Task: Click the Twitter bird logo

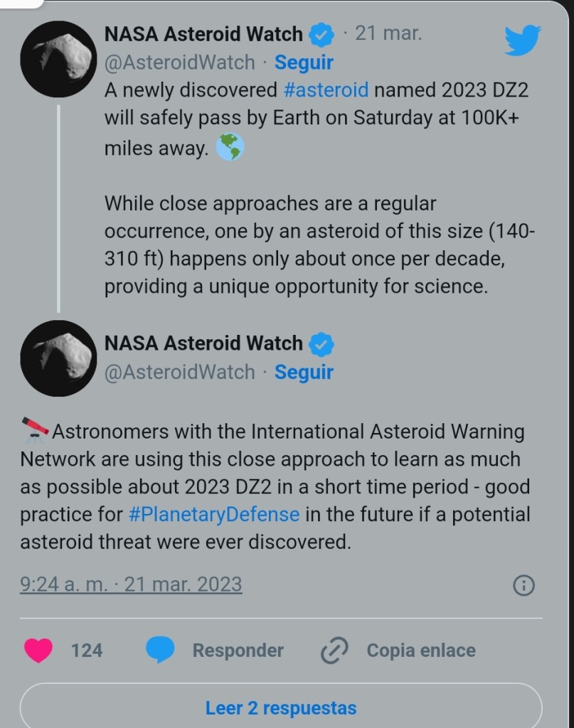Action: 523,41
